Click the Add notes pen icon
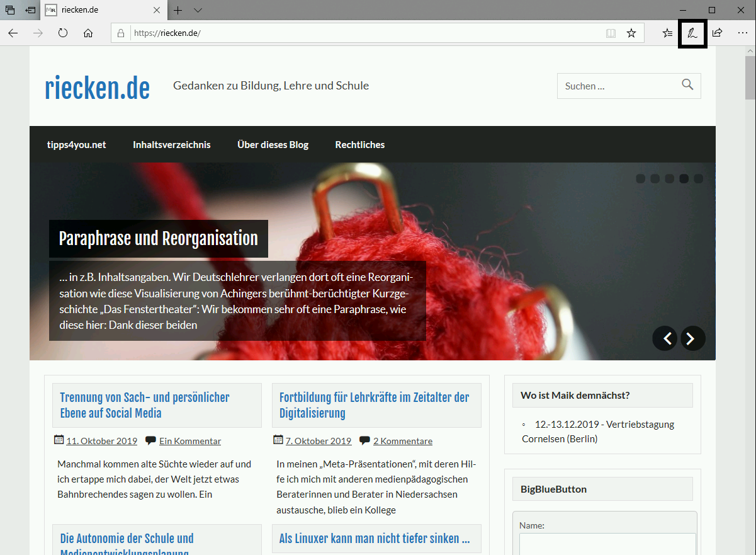 [x=692, y=33]
